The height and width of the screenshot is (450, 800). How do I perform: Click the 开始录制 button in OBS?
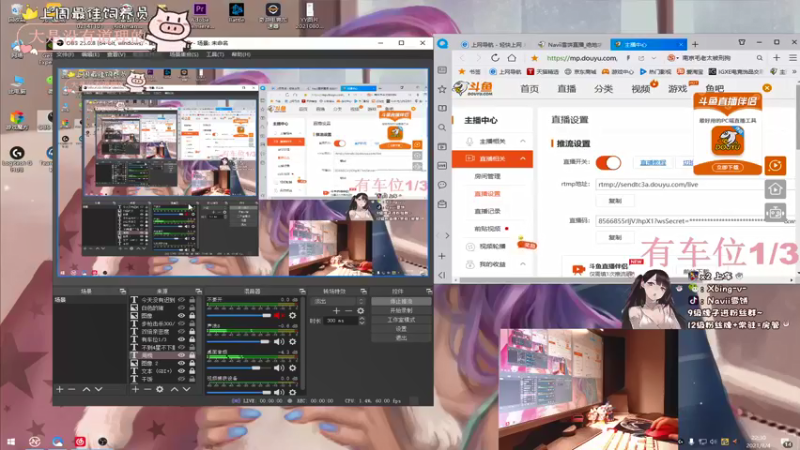tap(401, 310)
